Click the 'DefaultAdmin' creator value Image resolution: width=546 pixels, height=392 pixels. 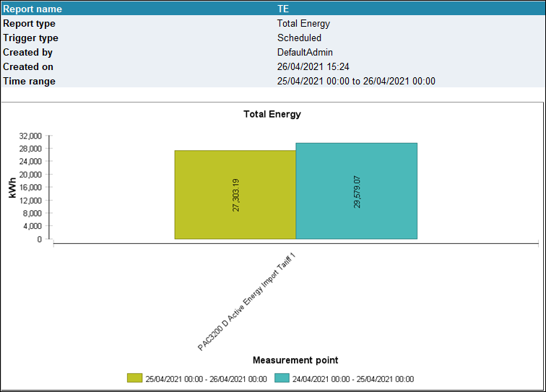306,52
